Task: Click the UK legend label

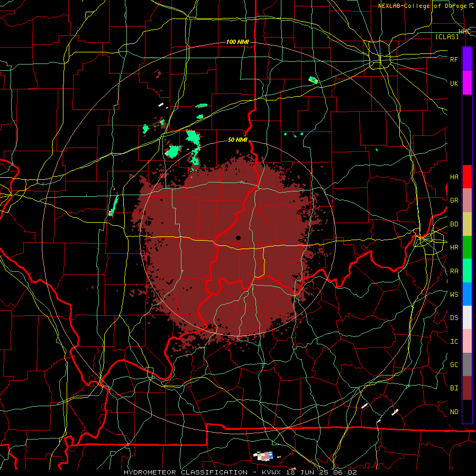Action: pyautogui.click(x=454, y=83)
